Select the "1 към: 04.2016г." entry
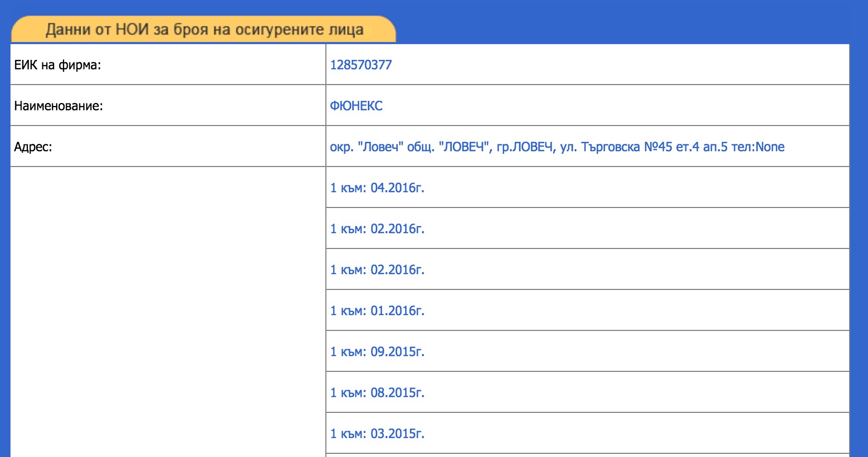The height and width of the screenshot is (457, 868). pos(377,188)
